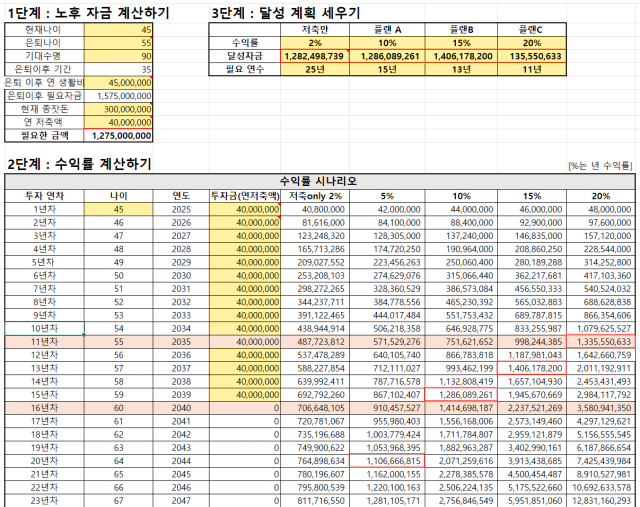Select the 은퇴이후 필요자금 value 1,575,000,000
This screenshot has width=640, height=507.
[x=118, y=96]
